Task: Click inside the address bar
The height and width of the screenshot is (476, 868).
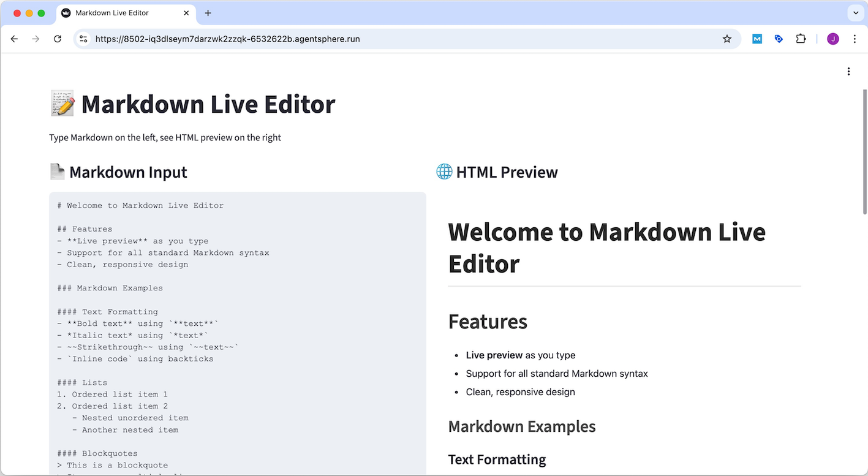Action: pyautogui.click(x=245, y=39)
